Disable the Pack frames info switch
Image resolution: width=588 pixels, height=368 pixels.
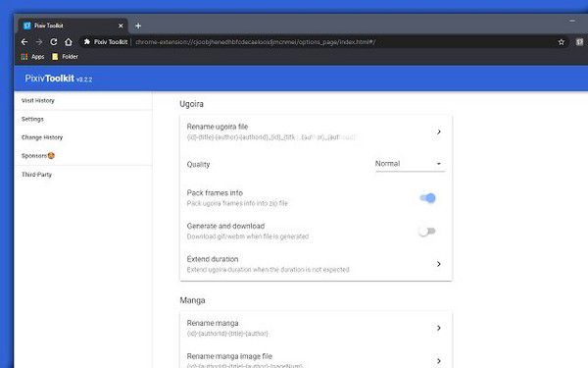(x=427, y=198)
